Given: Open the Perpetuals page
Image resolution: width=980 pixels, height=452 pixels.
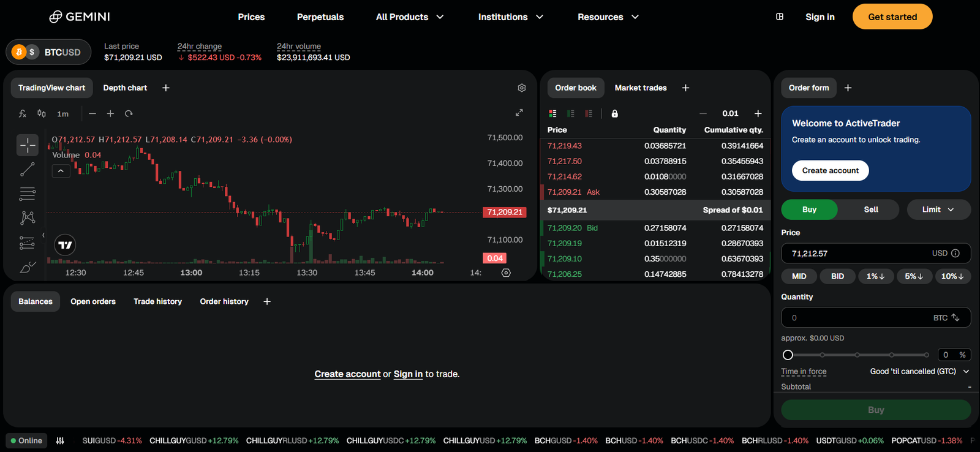Looking at the screenshot, I should click(320, 17).
